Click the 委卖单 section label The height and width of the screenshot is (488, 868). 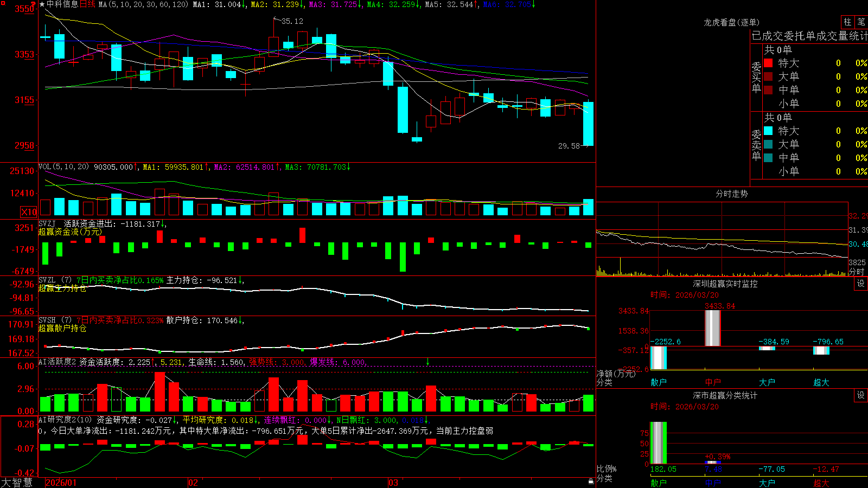point(756,145)
